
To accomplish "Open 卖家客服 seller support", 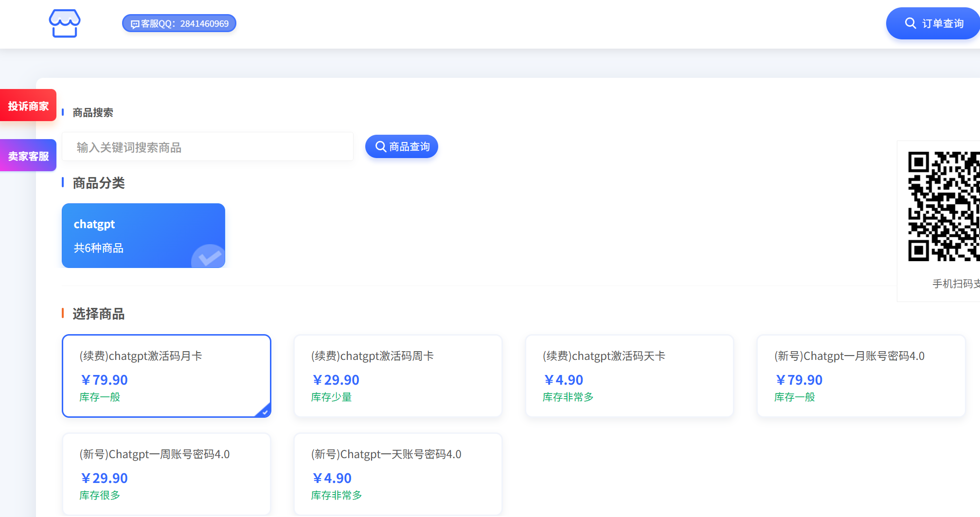I will [28, 156].
